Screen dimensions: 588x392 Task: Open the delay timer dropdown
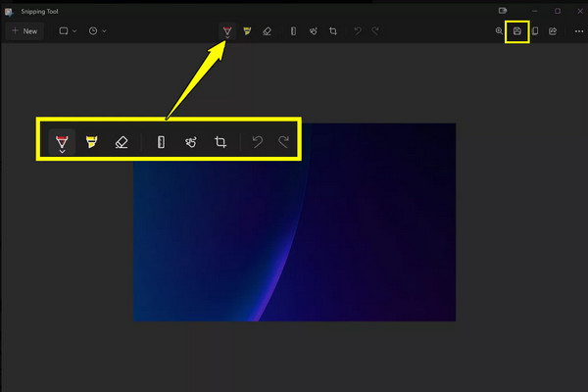pos(97,31)
